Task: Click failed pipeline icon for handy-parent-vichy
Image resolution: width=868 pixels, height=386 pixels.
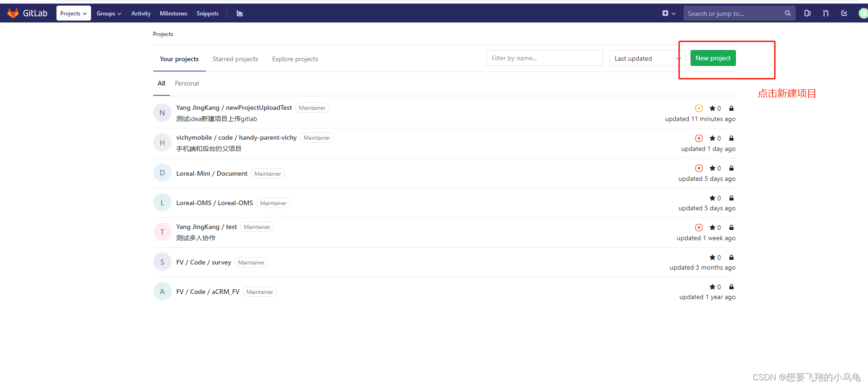Action: pos(699,138)
